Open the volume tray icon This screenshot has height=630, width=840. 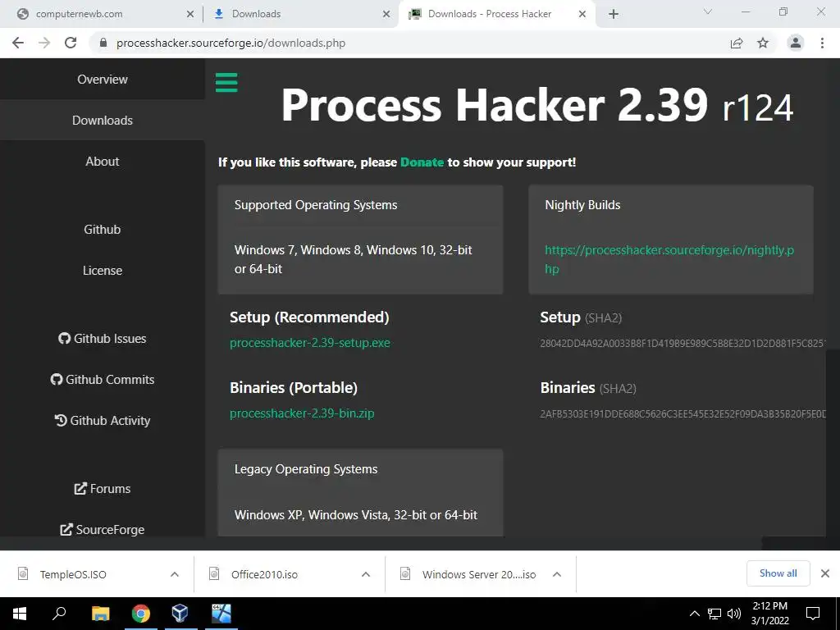coord(734,614)
